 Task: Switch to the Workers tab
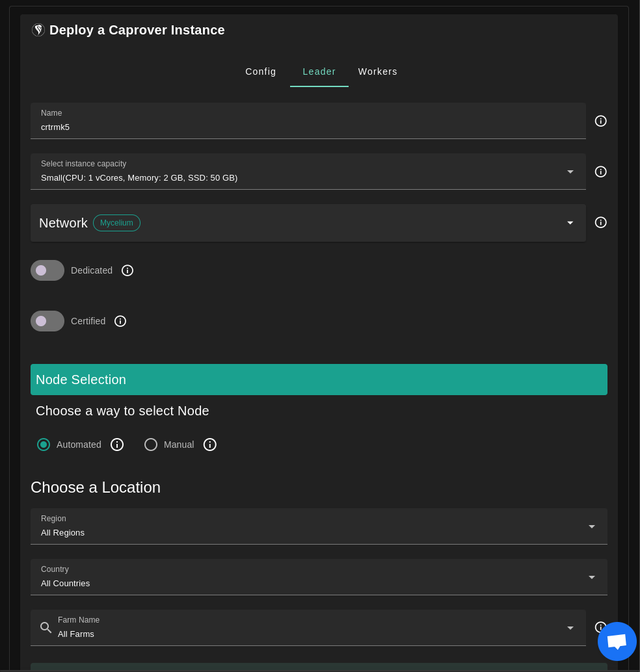point(377,71)
